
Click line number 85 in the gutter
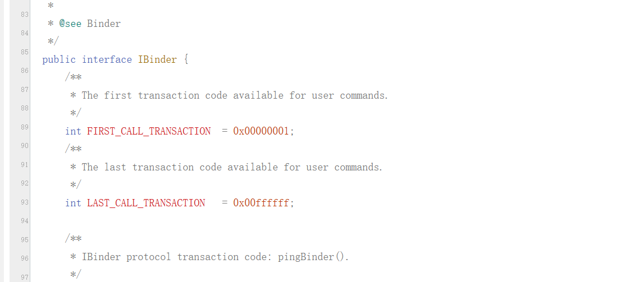(x=25, y=52)
